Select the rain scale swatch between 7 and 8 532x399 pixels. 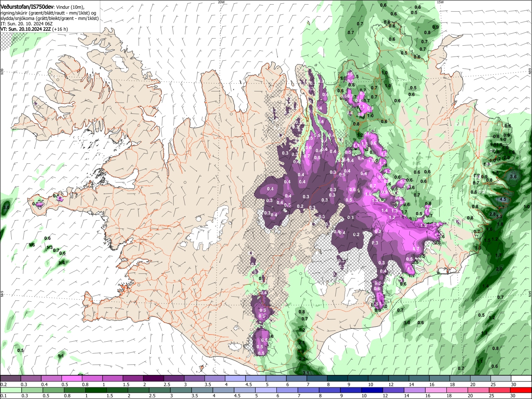tap(308, 390)
